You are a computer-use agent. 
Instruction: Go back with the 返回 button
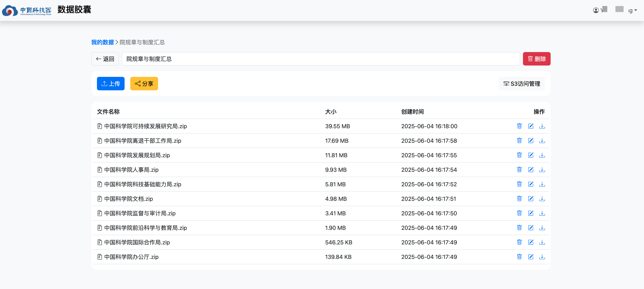pyautogui.click(x=105, y=59)
